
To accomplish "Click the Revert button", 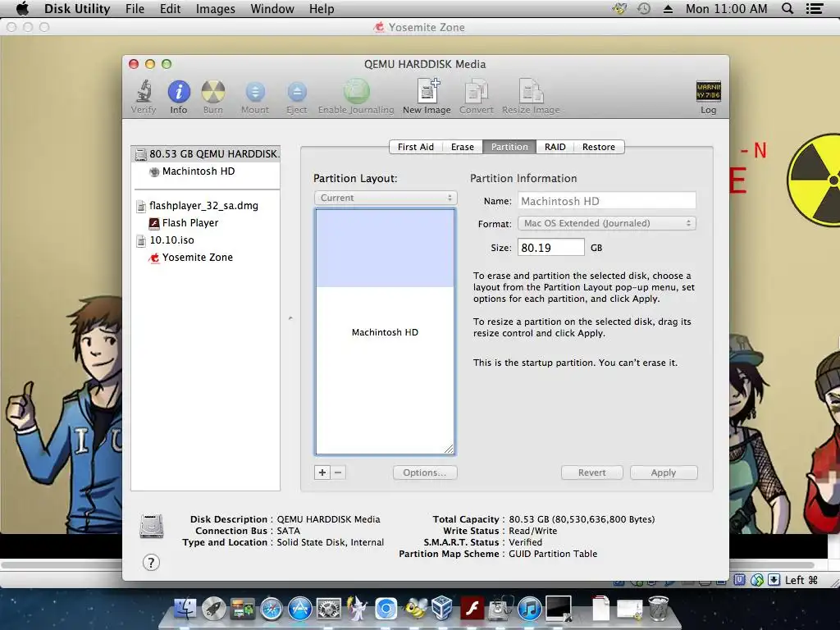I will [x=592, y=472].
